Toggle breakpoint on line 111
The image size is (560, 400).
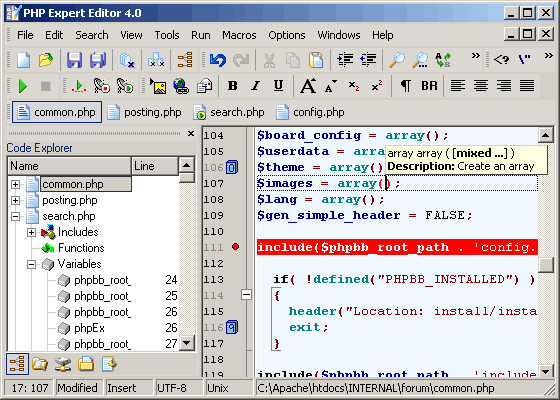[235, 246]
